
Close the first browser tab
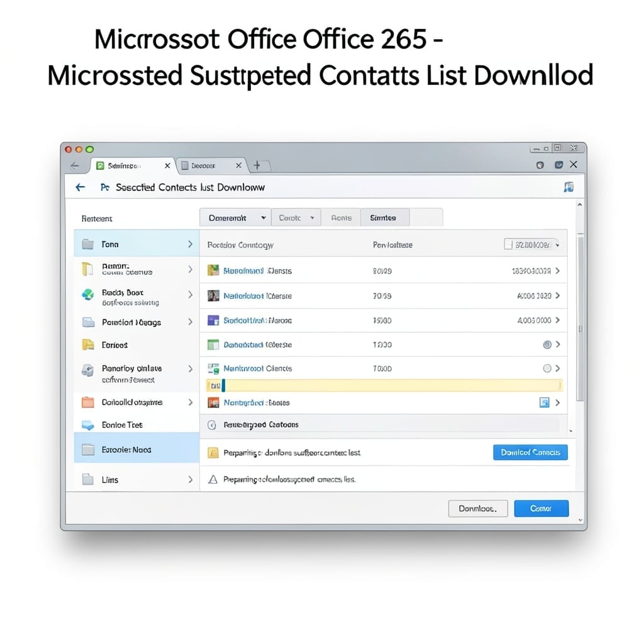tap(167, 165)
